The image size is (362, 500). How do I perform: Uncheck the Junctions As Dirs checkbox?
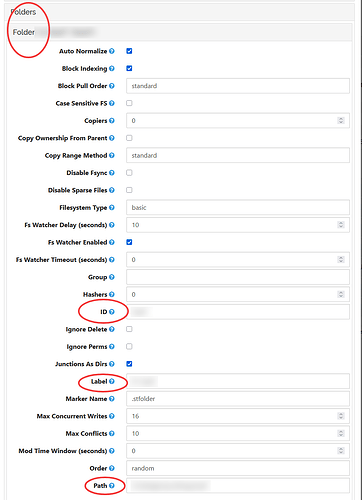click(129, 364)
